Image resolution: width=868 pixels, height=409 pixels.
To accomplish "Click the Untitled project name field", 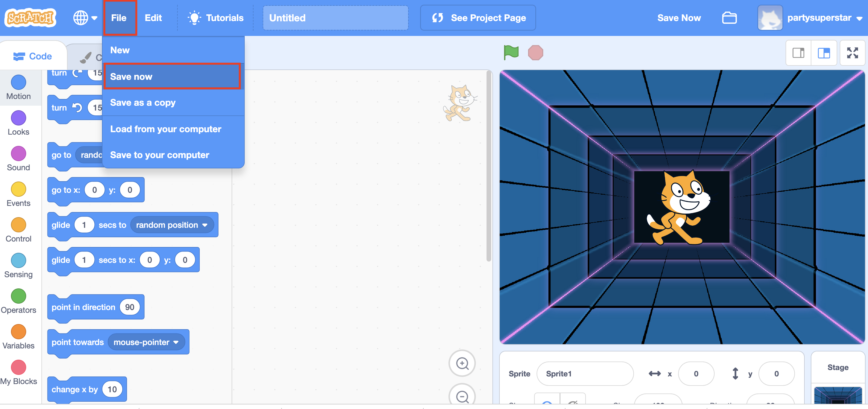I will 335,18.
